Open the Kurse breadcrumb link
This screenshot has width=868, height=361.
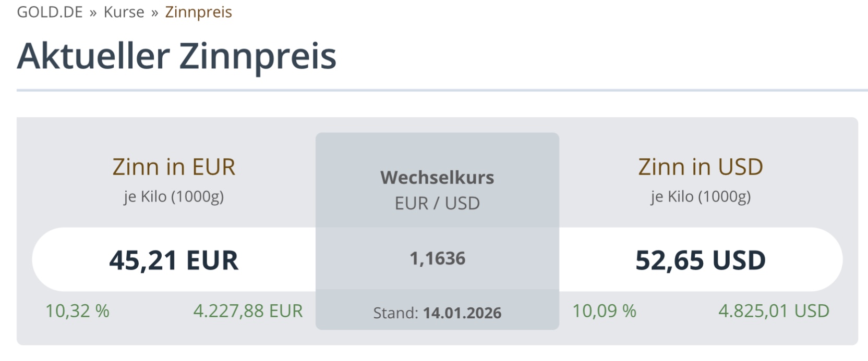point(124,12)
